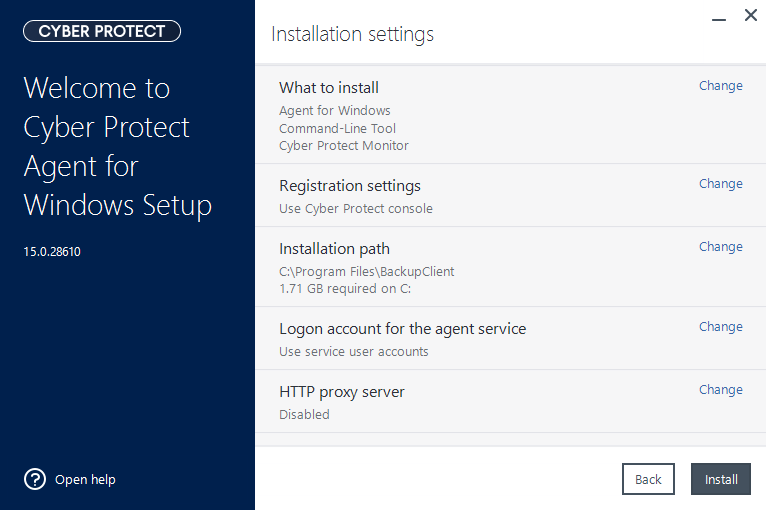Select the version number 15.0.28610
The width and height of the screenshot is (766, 510).
coord(52,252)
